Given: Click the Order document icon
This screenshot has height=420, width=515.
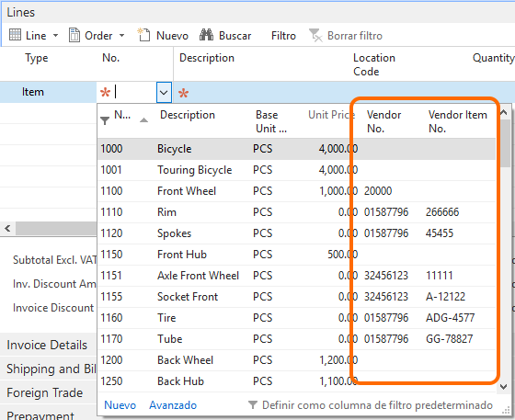Looking at the screenshot, I should coord(74,35).
